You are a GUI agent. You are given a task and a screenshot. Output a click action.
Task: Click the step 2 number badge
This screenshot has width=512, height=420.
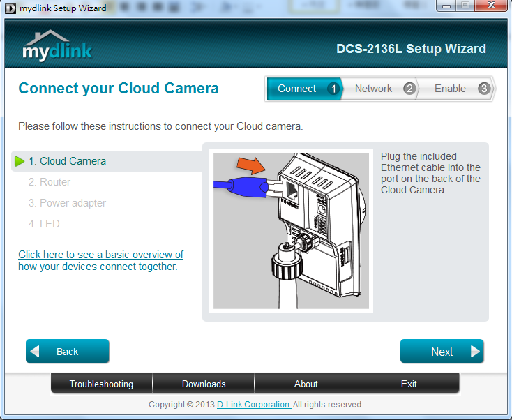[409, 89]
